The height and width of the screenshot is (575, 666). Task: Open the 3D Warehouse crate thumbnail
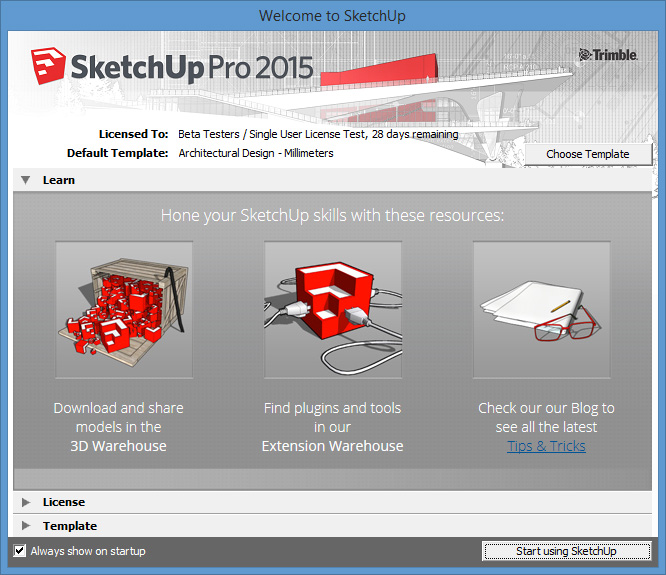(x=124, y=310)
